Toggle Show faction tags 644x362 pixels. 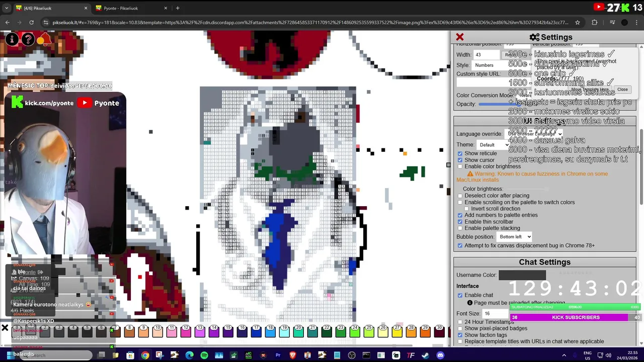click(x=460, y=335)
